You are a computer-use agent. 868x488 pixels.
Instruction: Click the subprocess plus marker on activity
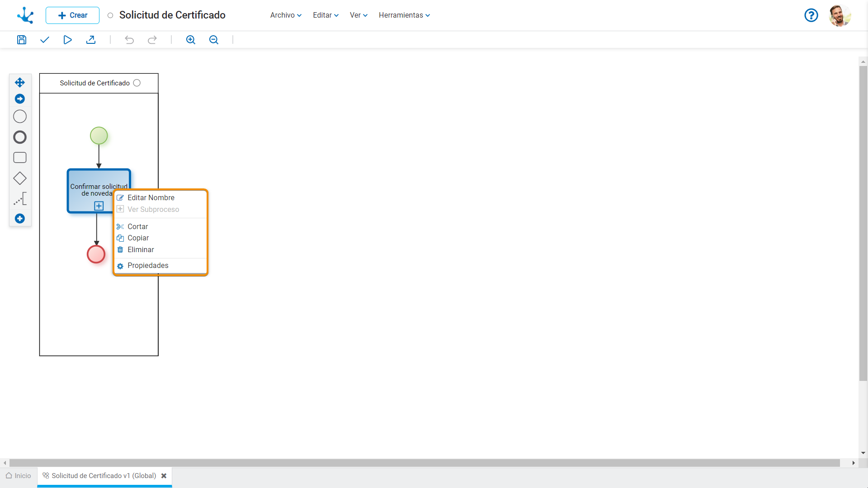point(99,206)
